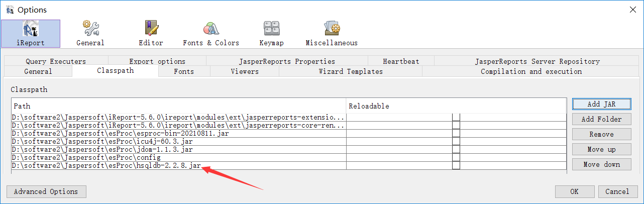
Task: Click the Advanced Options button
Action: [x=46, y=191]
